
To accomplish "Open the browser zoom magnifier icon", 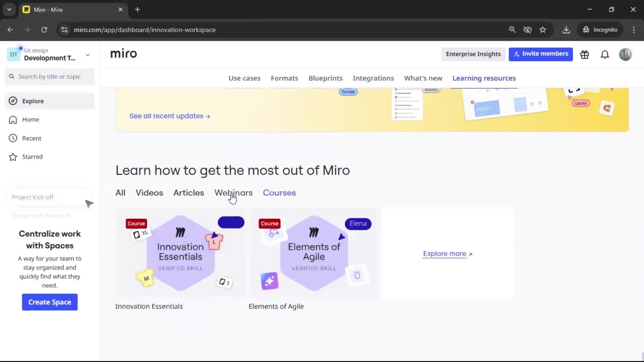I will click(x=512, y=29).
